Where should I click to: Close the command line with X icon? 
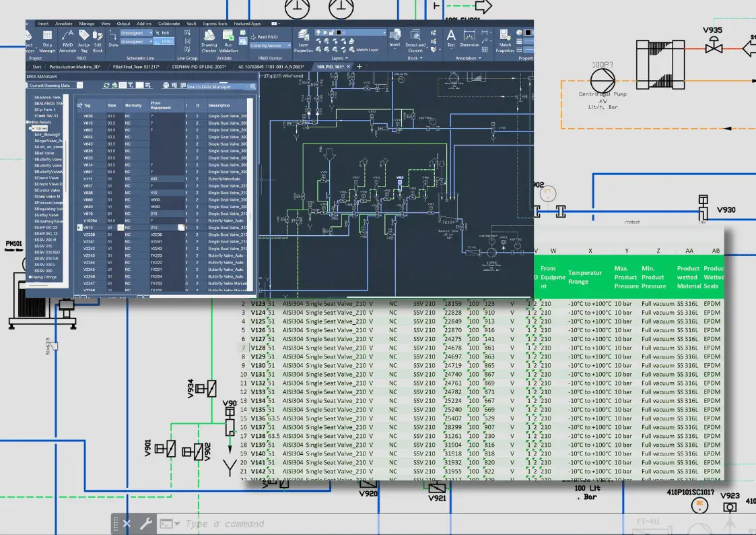pyautogui.click(x=127, y=524)
